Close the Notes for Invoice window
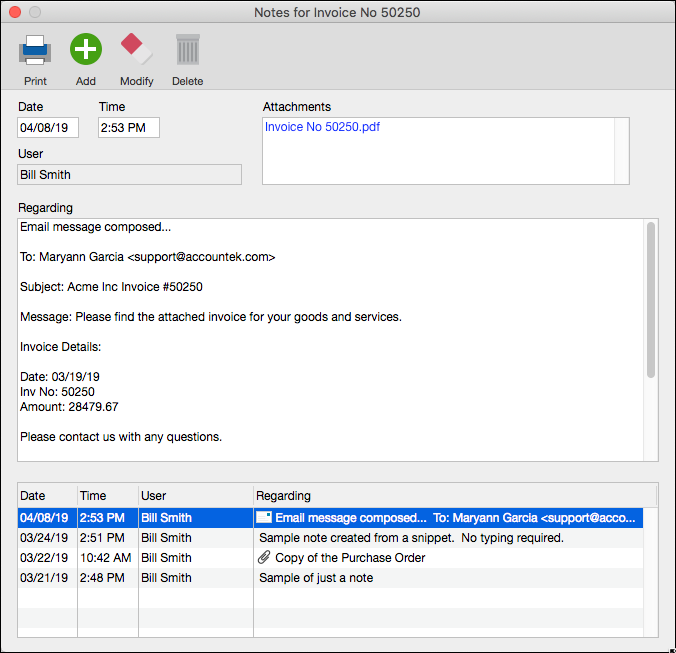This screenshot has height=653, width=676. (14, 12)
